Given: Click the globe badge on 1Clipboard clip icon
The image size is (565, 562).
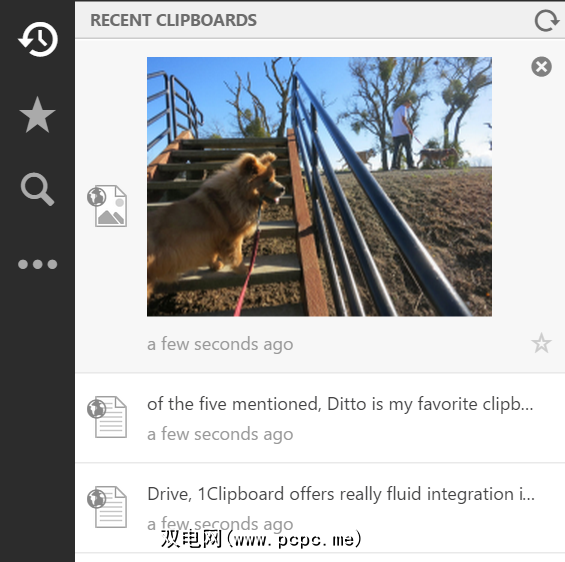Looking at the screenshot, I should (x=97, y=499).
